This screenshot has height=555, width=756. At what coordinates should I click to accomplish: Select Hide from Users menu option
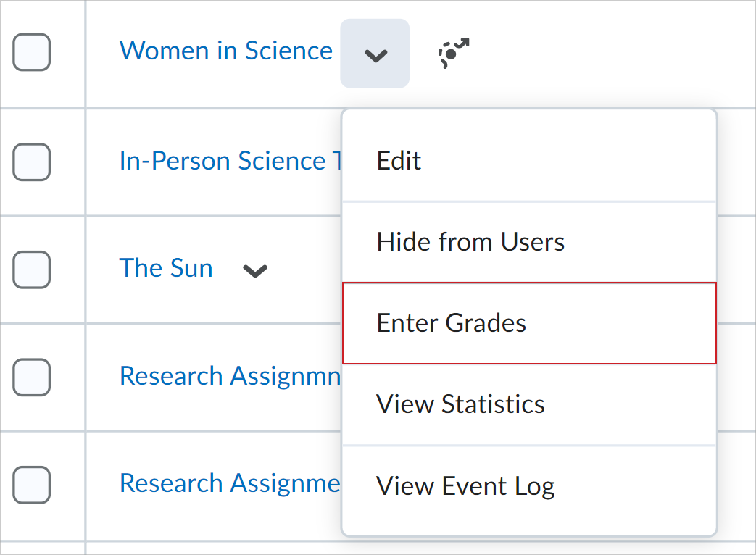(470, 241)
